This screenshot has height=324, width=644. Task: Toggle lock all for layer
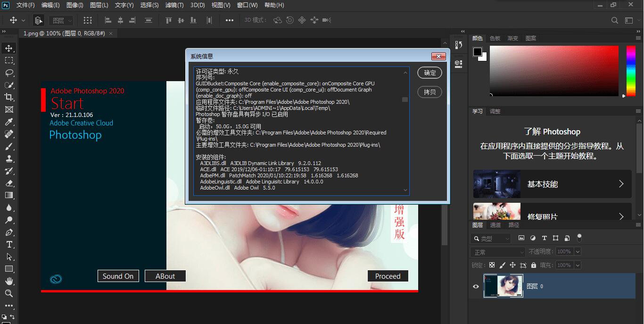pos(533,265)
